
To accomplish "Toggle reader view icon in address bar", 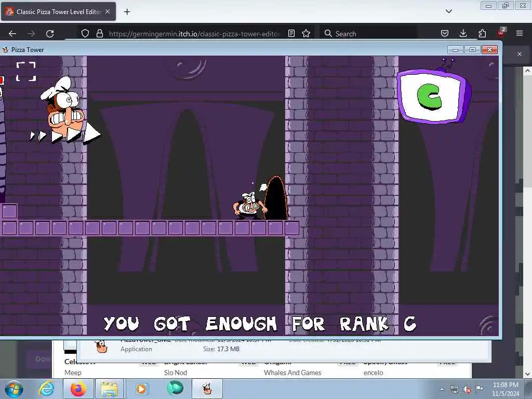I will click(x=291, y=33).
